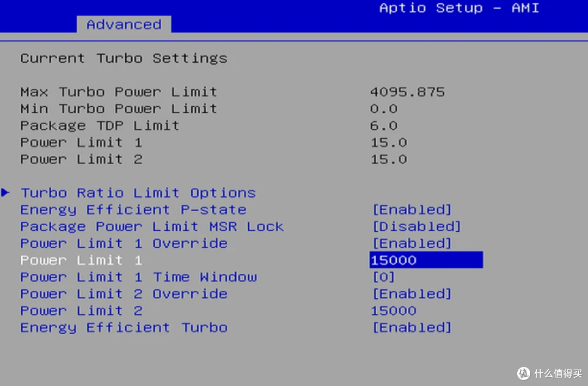Select Power Limit 1 Override label
Screen dimensions: 588x386
[124, 243]
